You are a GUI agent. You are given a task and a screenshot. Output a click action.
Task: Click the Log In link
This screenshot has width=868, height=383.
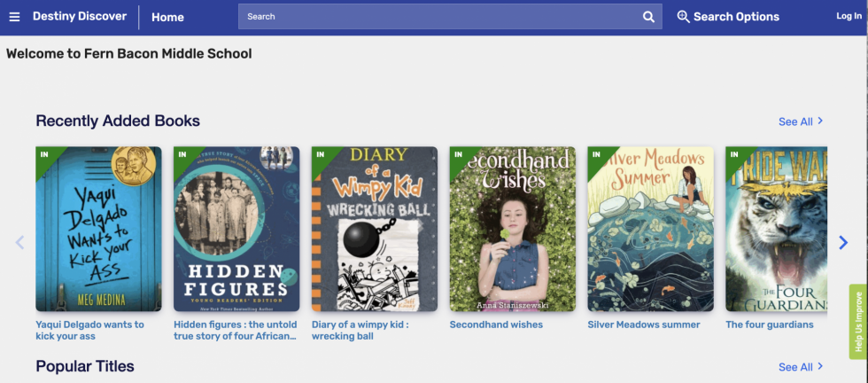point(849,16)
